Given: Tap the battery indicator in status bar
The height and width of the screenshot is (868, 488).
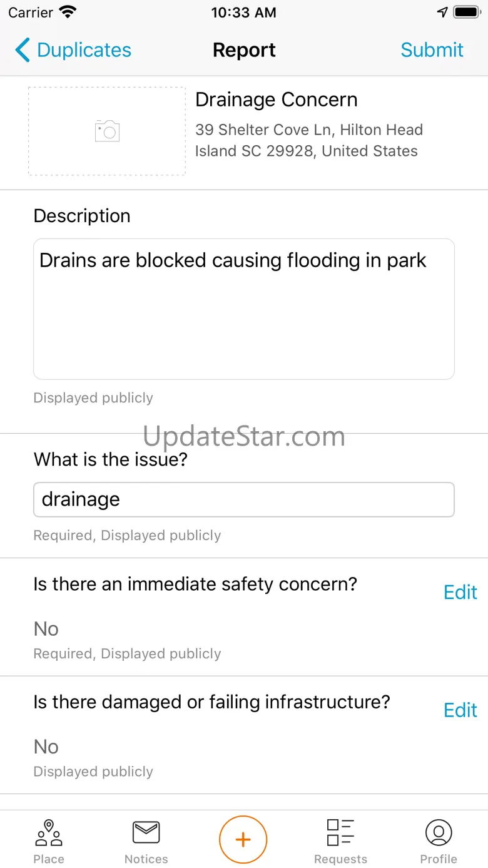Looking at the screenshot, I should pyautogui.click(x=467, y=13).
